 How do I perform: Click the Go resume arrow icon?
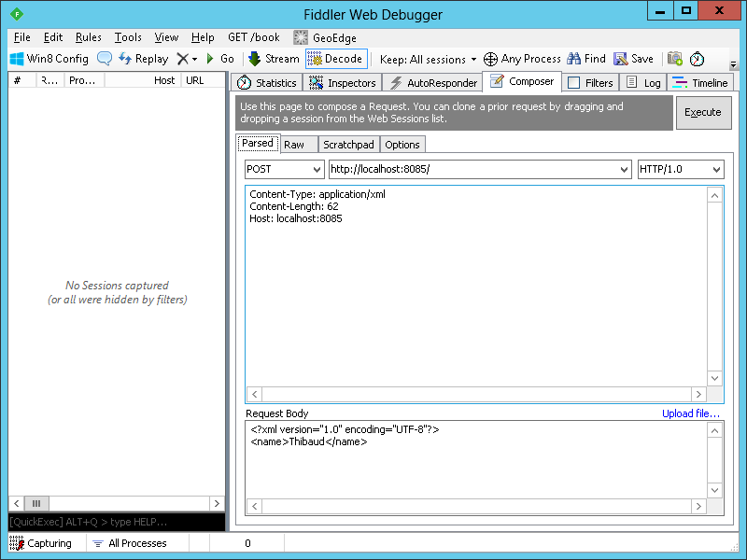(211, 59)
